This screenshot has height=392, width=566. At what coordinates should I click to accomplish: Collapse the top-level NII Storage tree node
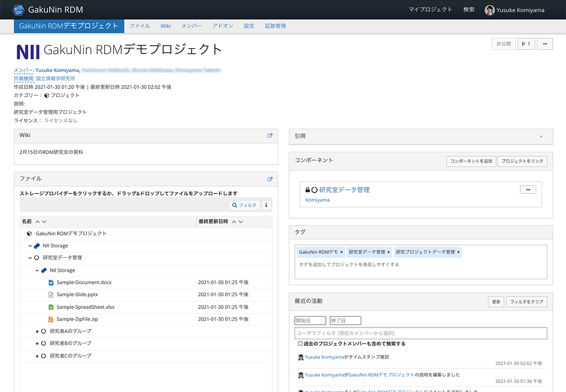tap(30, 246)
